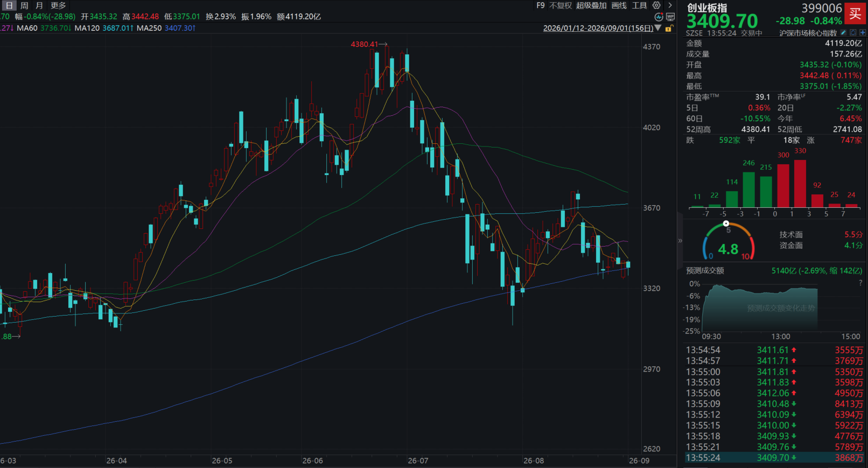Click the green 246 distribution bar
Screen dimensions: 868x468
tap(748, 190)
